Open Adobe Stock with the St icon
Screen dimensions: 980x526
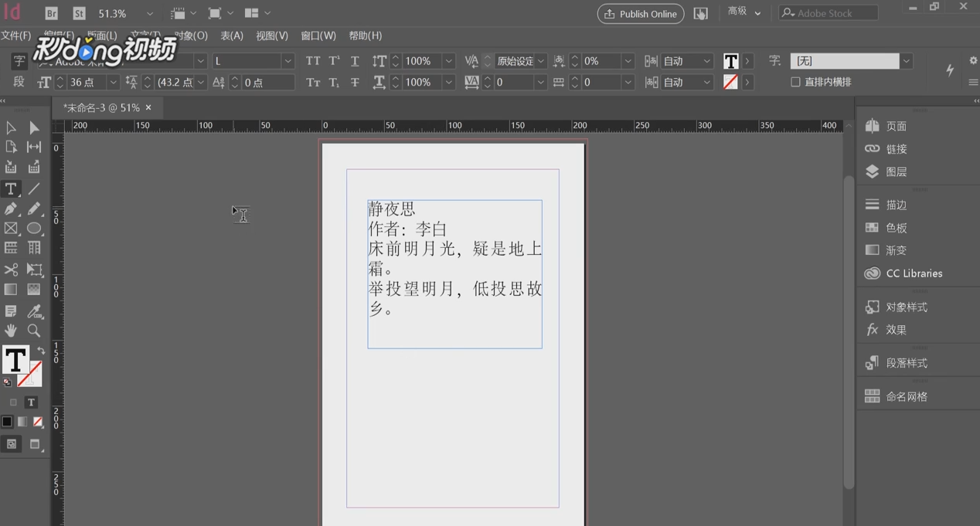[x=79, y=13]
